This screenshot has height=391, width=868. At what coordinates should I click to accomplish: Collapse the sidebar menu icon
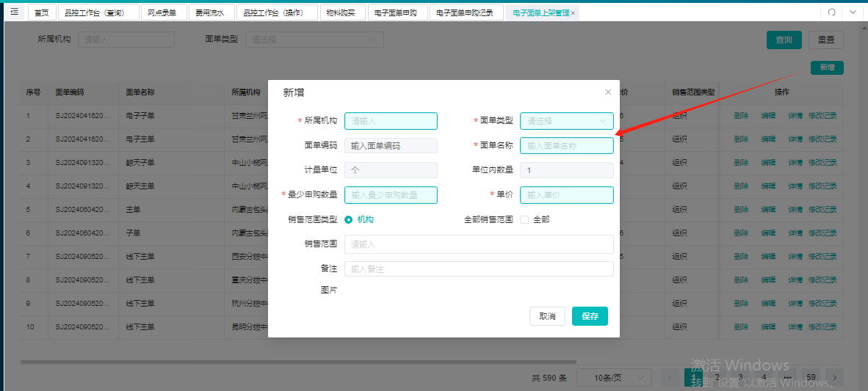click(x=15, y=12)
